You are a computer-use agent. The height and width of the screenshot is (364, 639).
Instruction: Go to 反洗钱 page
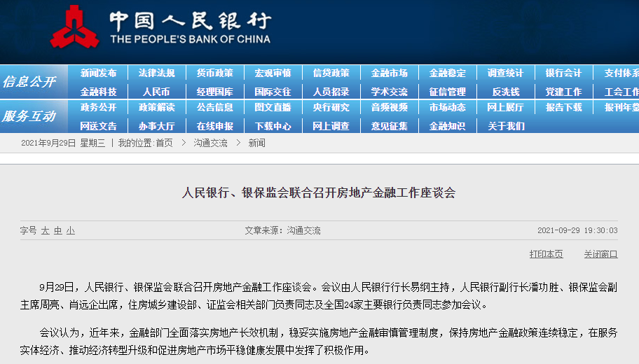click(506, 92)
